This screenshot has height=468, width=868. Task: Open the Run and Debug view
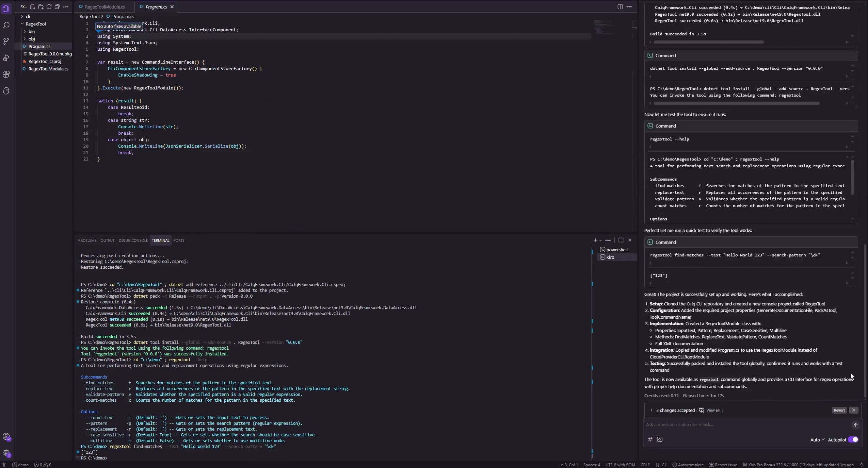click(x=6, y=58)
